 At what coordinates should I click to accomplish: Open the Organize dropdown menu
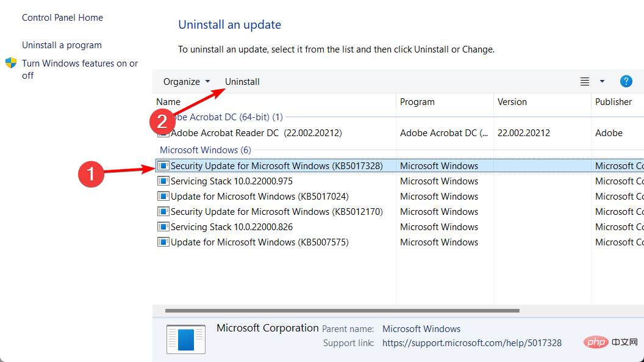[187, 82]
